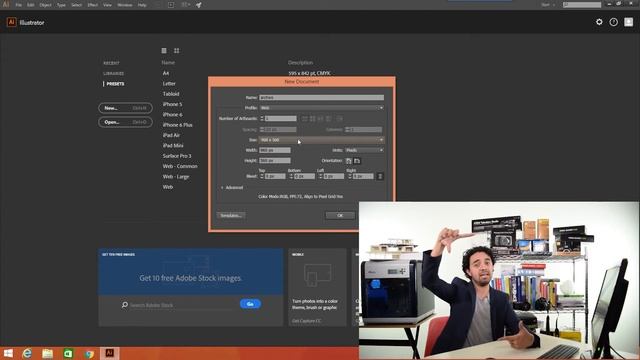Image resolution: width=640 pixels, height=360 pixels.
Task: Toggle the bleed link icon
Action: point(380,176)
